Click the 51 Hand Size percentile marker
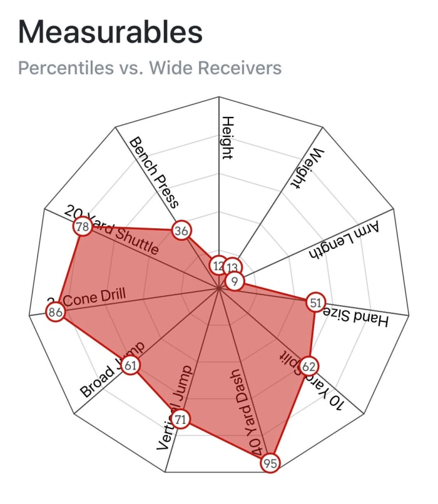The width and height of the screenshot is (438, 504). click(316, 303)
